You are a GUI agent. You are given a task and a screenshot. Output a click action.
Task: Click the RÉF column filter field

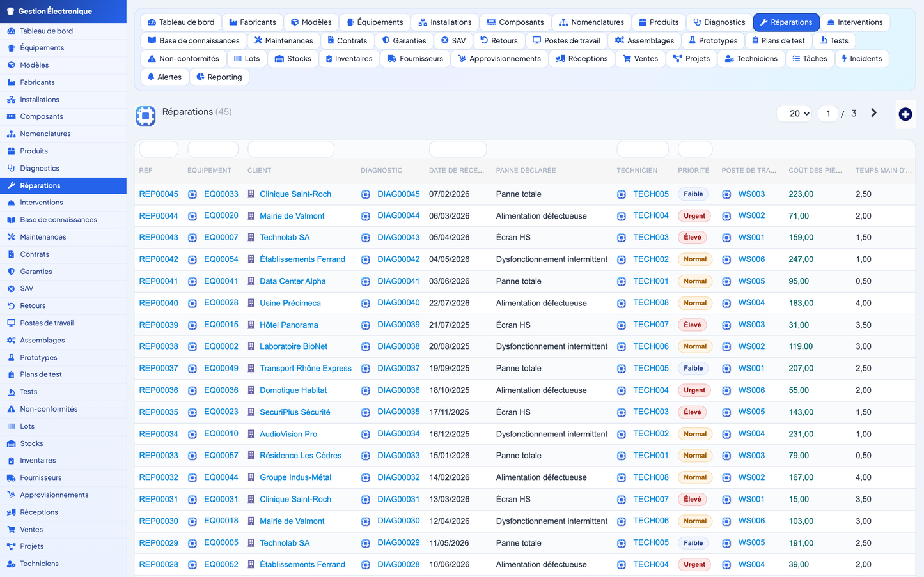pos(159,150)
